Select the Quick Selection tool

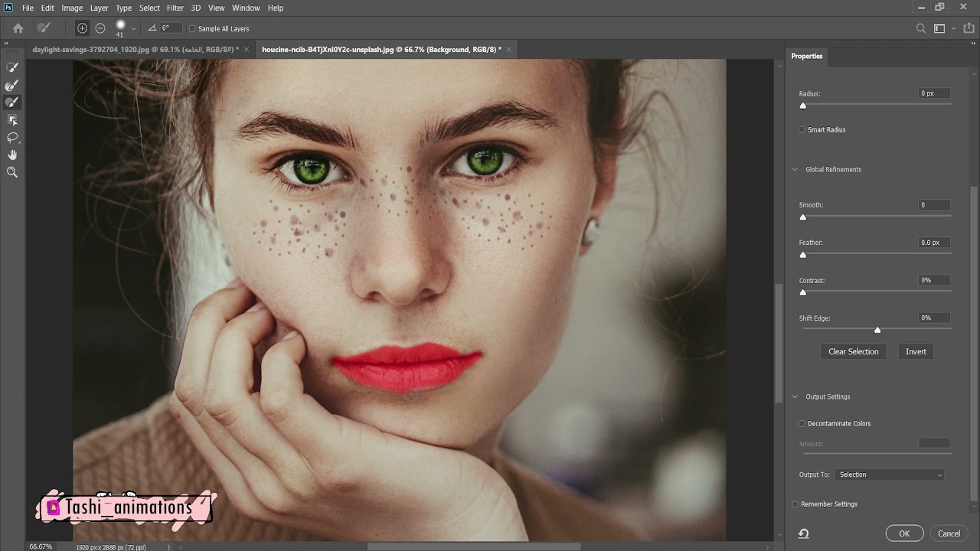12,67
